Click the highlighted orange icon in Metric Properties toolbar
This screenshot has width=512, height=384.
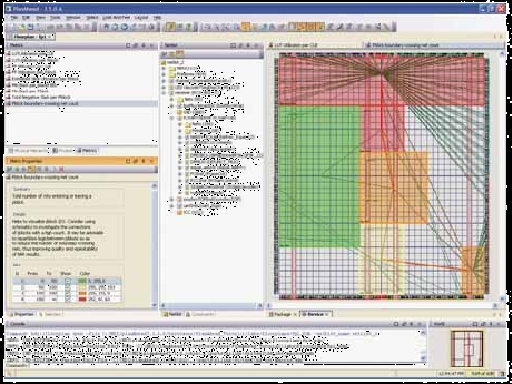tap(32, 169)
